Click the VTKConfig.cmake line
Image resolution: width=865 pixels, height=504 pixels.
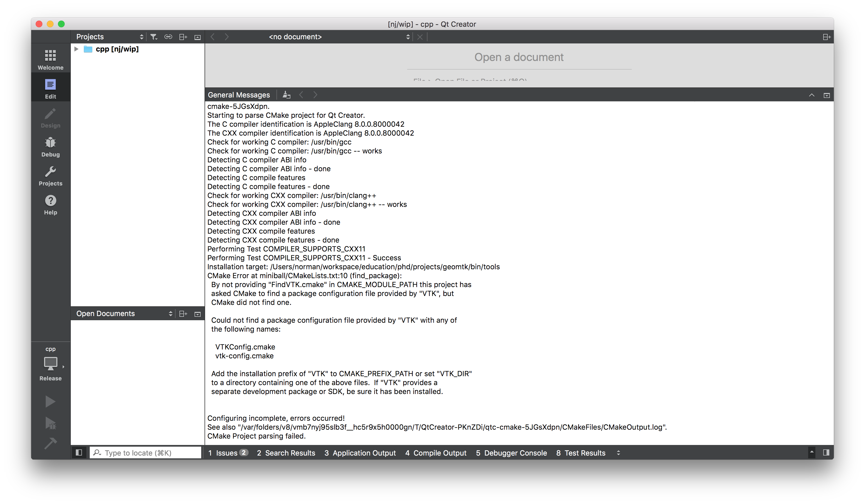coord(245,347)
